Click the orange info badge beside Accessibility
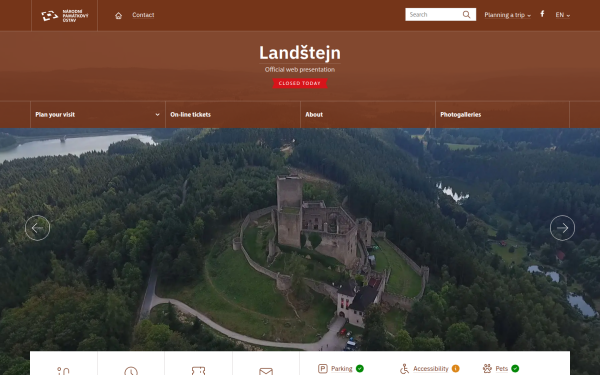This screenshot has width=600, height=375. 455,368
